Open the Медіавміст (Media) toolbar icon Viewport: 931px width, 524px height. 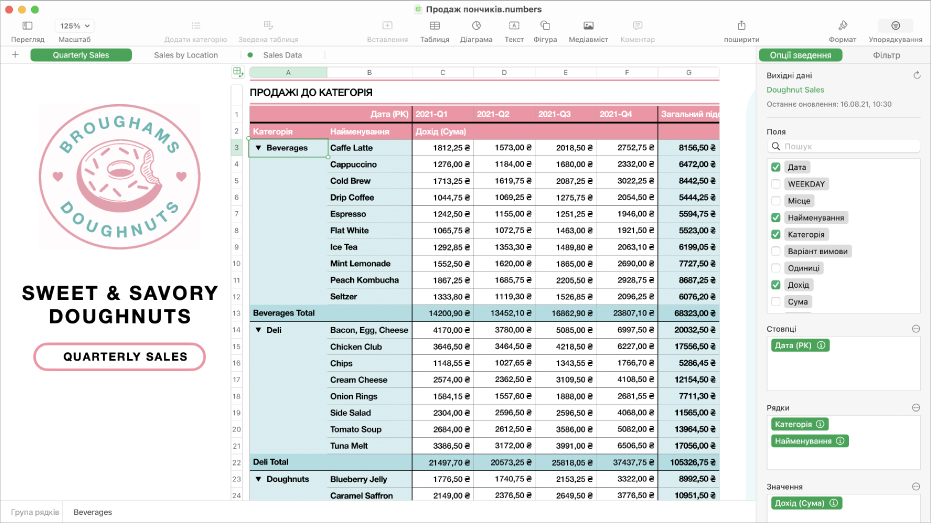[x=588, y=25]
